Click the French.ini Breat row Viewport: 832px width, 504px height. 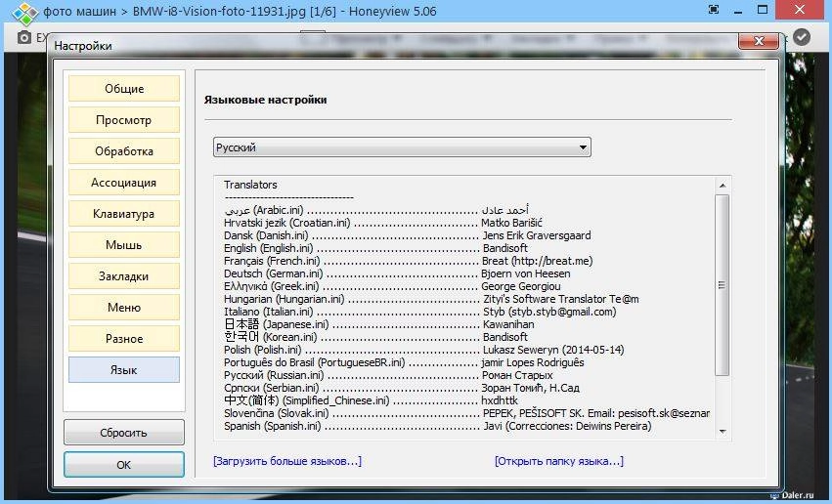408,261
